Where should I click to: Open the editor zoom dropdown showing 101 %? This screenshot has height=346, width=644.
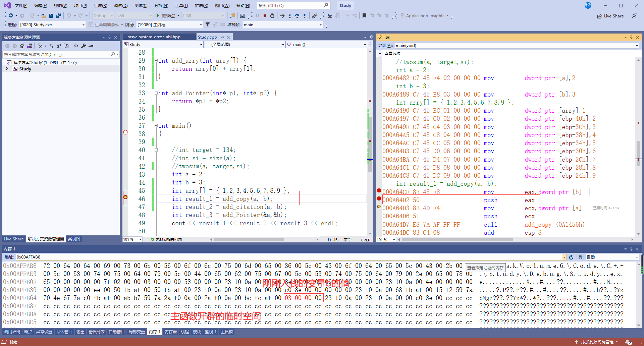132,239
